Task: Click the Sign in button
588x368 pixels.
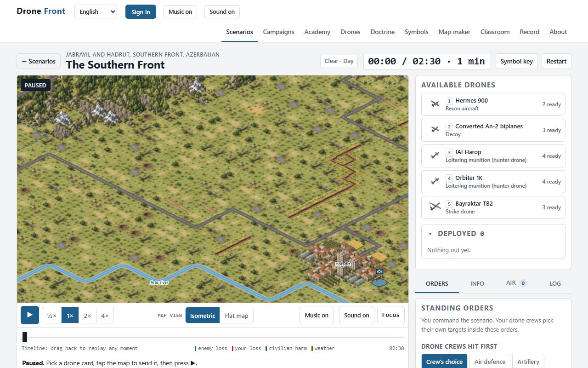Action: 141,12
